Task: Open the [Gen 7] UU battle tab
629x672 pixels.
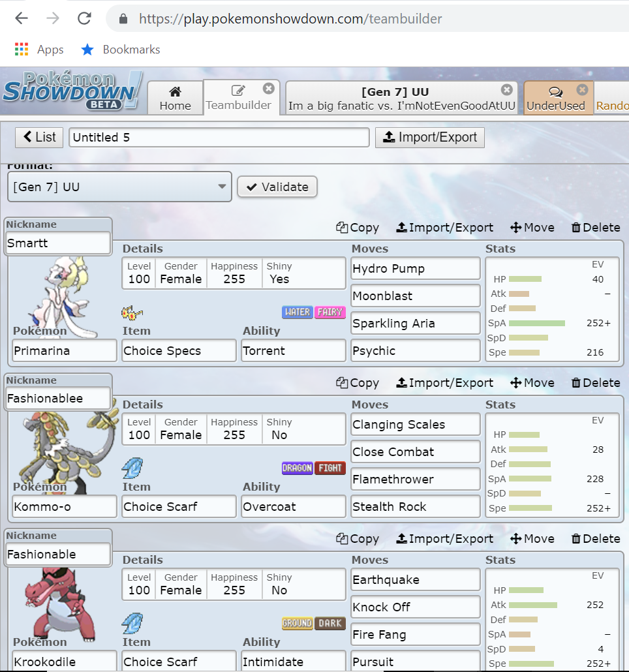Action: [401, 98]
